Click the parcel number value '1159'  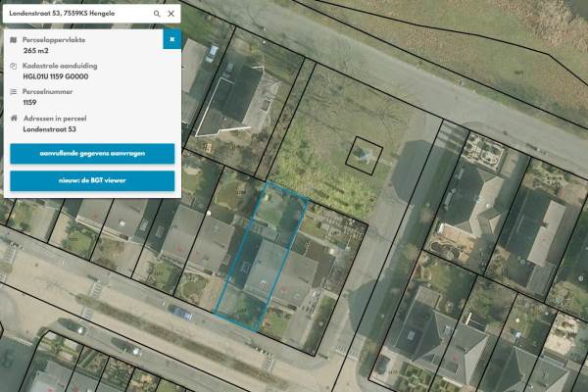click(29, 101)
